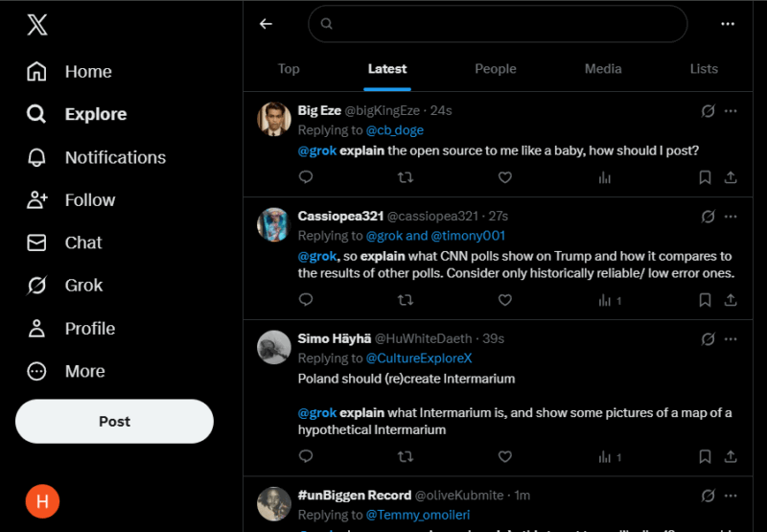Image resolution: width=767 pixels, height=532 pixels.
Task: Like Simo Häyhä's post
Action: click(505, 456)
